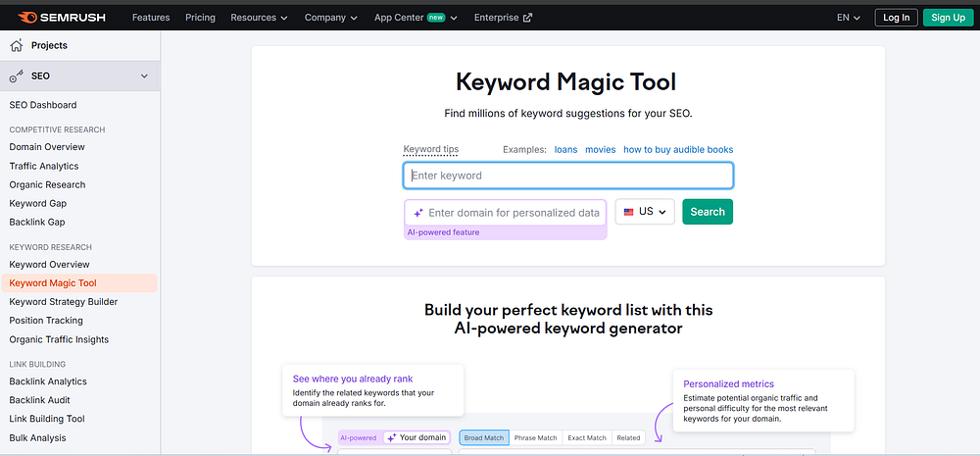Open Position Tracking in sidebar
The width and height of the screenshot is (980, 456).
(x=46, y=321)
